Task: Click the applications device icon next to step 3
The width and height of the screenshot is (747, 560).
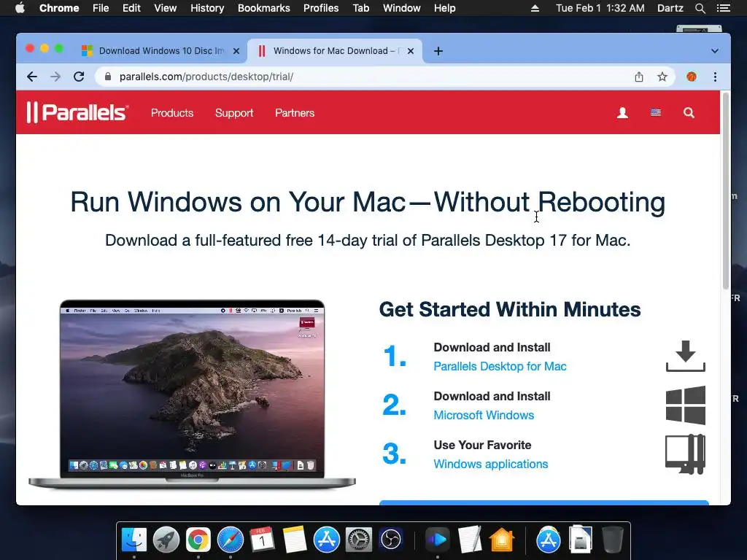Action: (685, 454)
